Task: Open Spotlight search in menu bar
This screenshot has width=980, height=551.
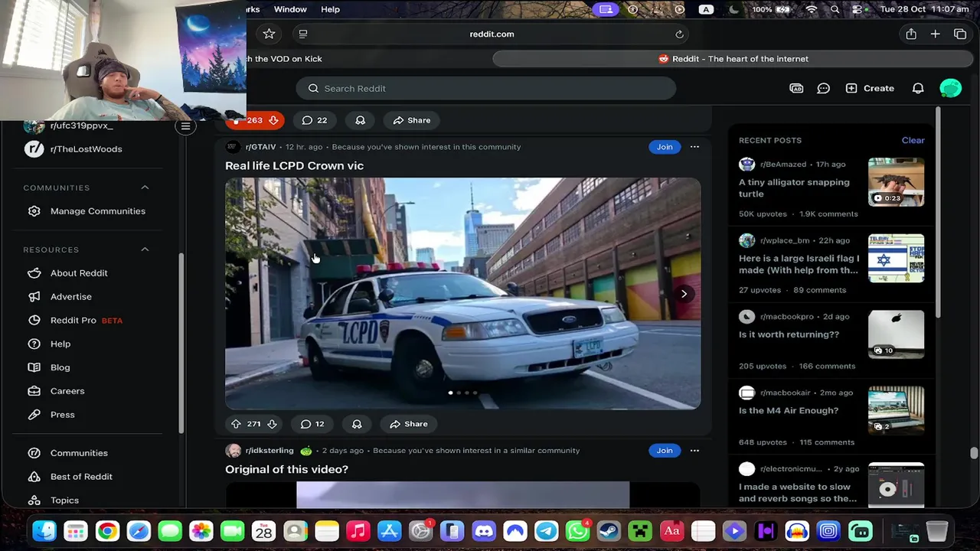Action: tap(835, 9)
